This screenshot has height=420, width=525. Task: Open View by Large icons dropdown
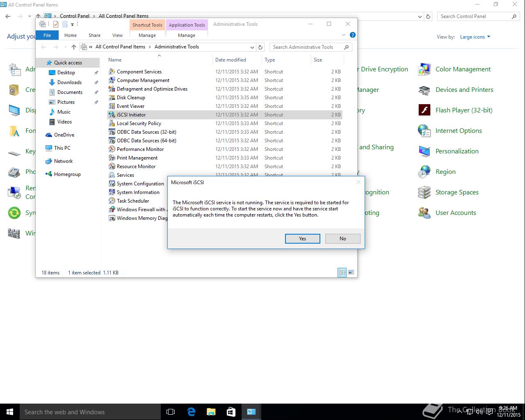click(475, 37)
